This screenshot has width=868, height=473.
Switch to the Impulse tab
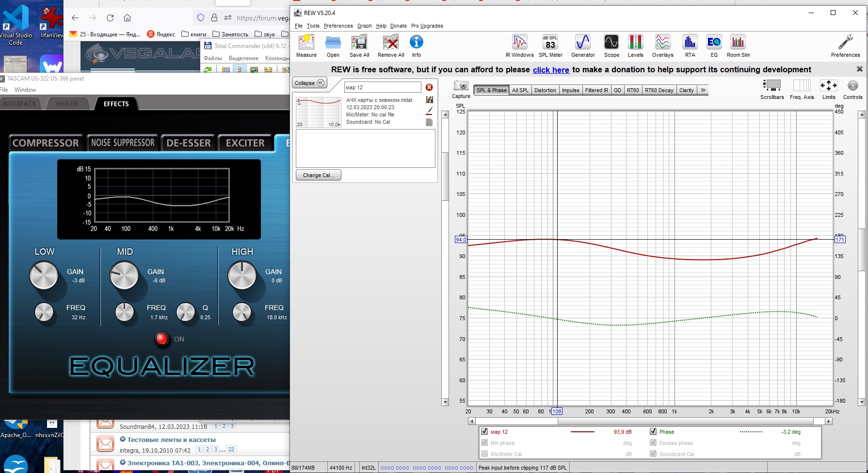click(x=571, y=90)
